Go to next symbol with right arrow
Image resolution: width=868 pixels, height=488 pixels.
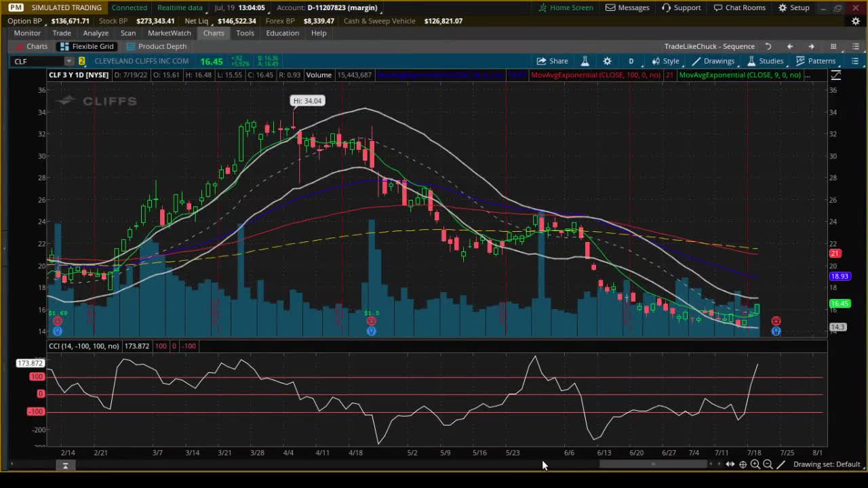[x=811, y=46]
